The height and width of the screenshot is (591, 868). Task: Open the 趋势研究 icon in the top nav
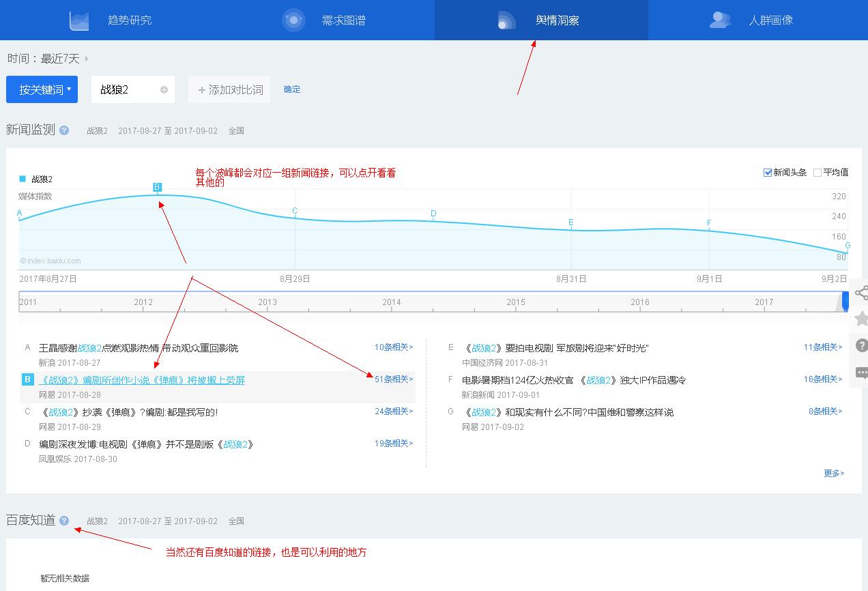[x=78, y=20]
